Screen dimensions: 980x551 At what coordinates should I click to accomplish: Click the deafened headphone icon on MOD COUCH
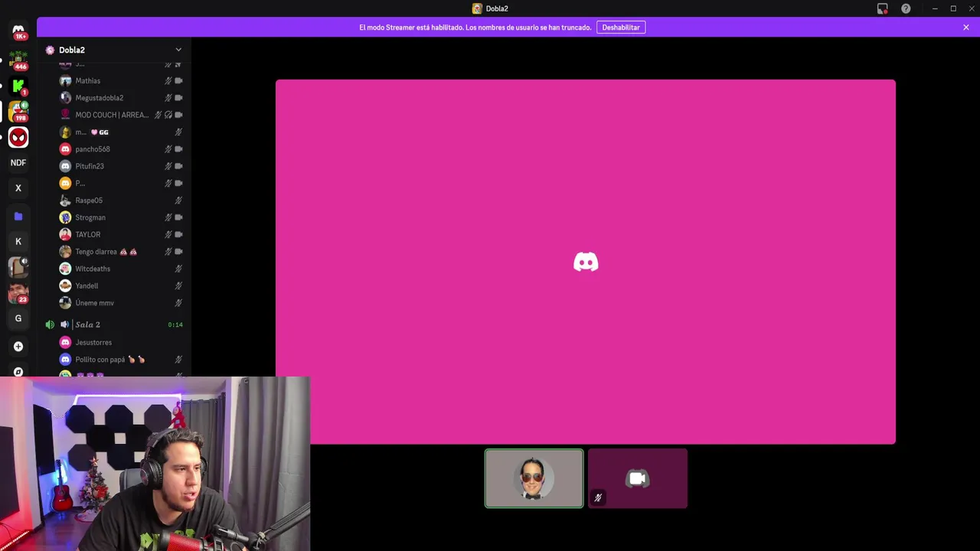pos(168,115)
